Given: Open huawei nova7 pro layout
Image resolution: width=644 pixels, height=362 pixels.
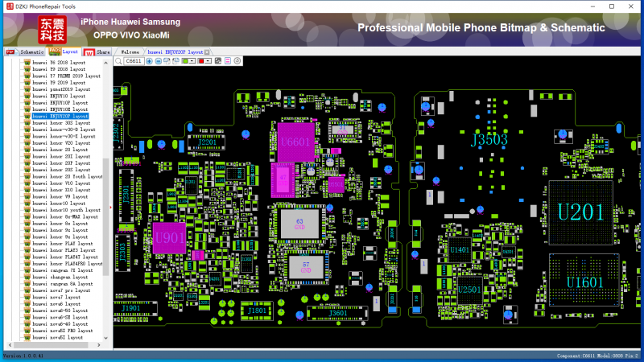Looking at the screenshot, I should pos(61,290).
